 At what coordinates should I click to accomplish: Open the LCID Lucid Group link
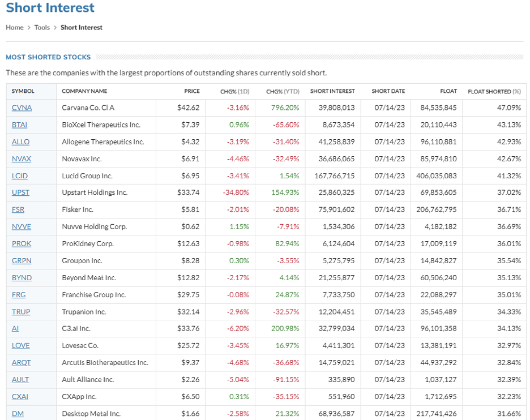19,175
